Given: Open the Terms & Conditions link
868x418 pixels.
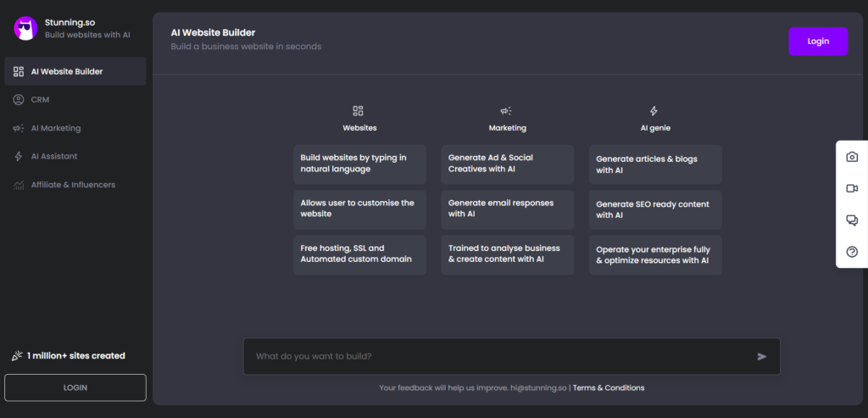Looking at the screenshot, I should (x=609, y=387).
